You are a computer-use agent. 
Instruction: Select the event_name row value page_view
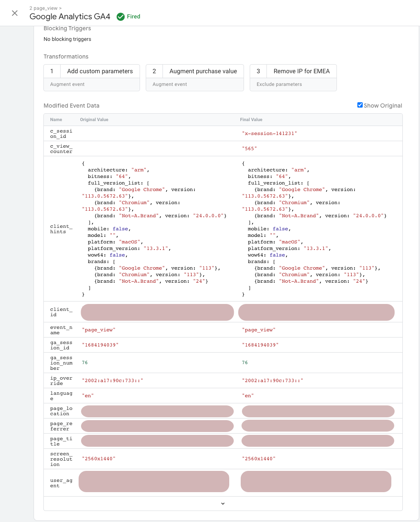coord(98,329)
